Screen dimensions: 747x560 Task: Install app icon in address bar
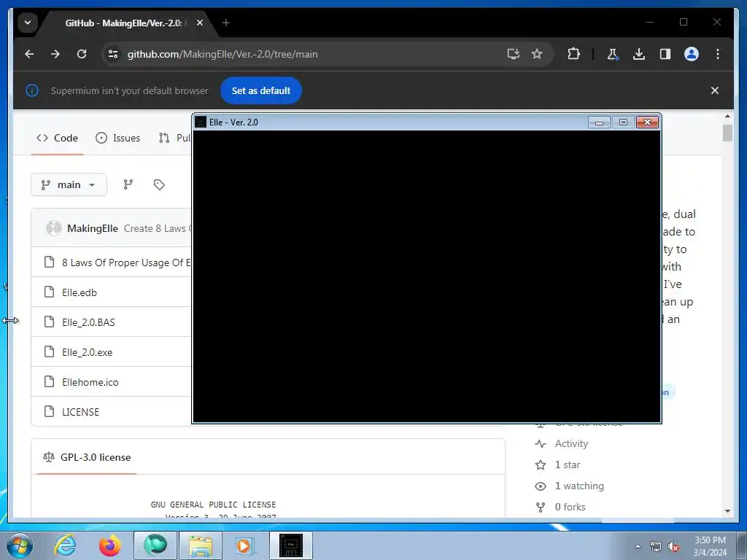point(513,54)
